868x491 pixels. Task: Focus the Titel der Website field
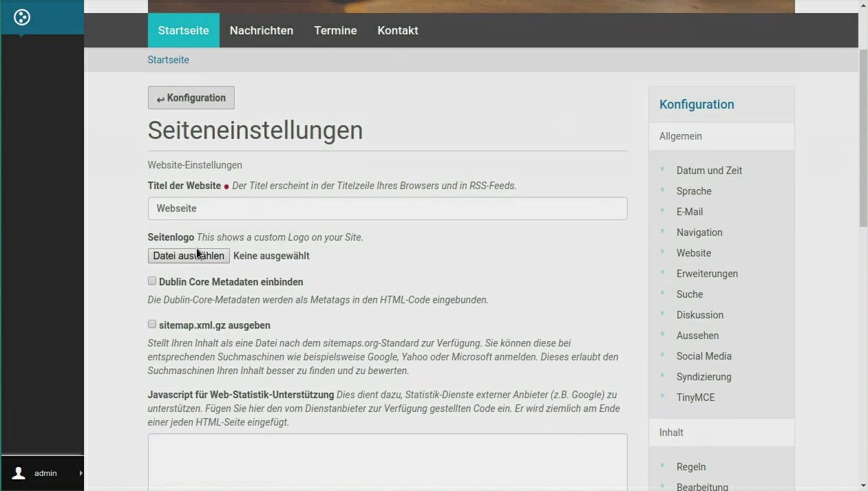coord(387,208)
